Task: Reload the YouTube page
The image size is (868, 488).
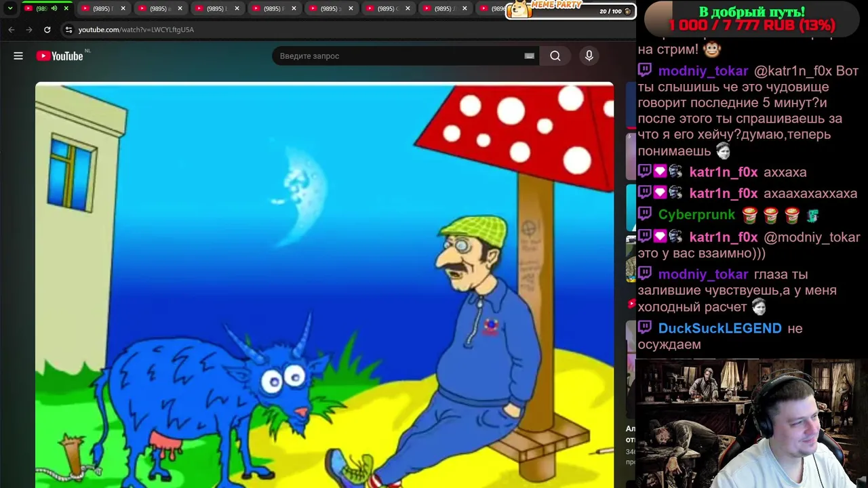Action: click(x=47, y=30)
